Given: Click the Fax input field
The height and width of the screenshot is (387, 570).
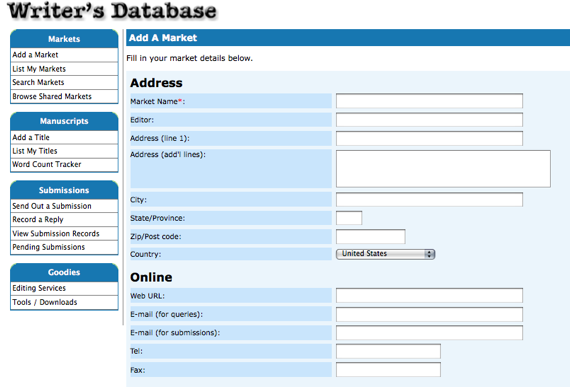Looking at the screenshot, I should [x=388, y=370].
